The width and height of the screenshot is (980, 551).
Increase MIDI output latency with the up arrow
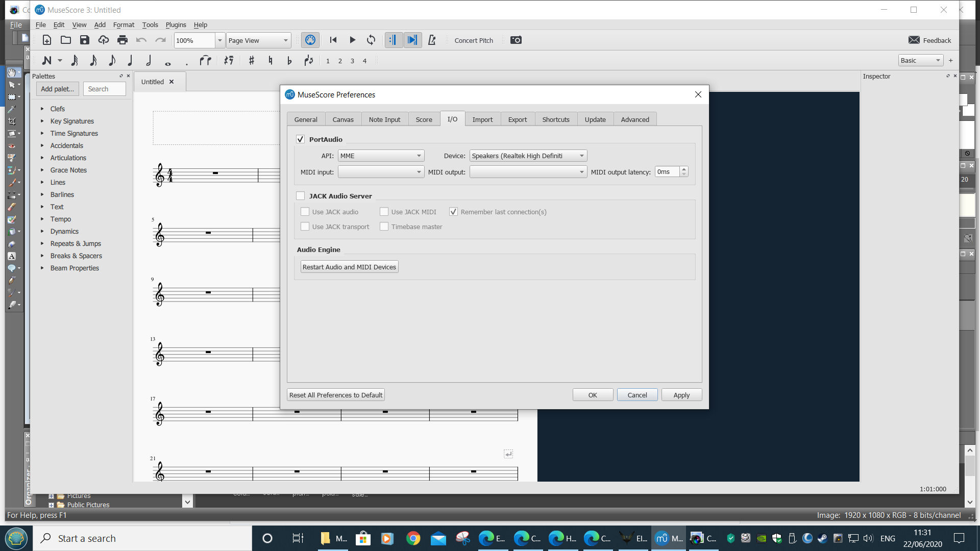click(x=684, y=169)
